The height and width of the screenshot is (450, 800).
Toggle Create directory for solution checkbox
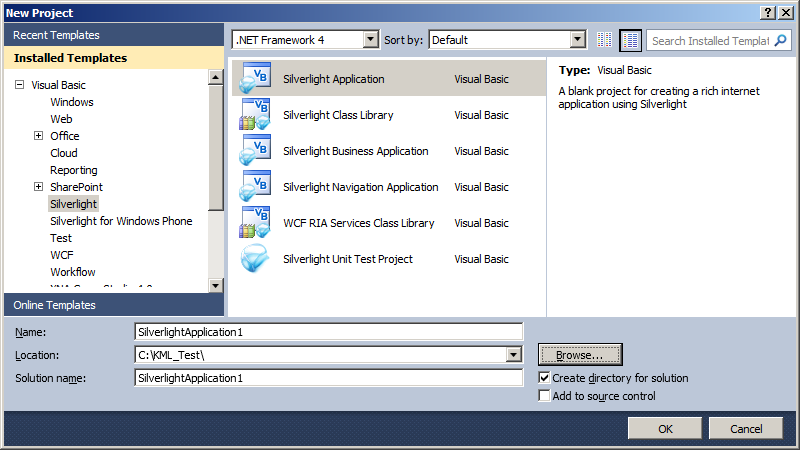(x=544, y=378)
